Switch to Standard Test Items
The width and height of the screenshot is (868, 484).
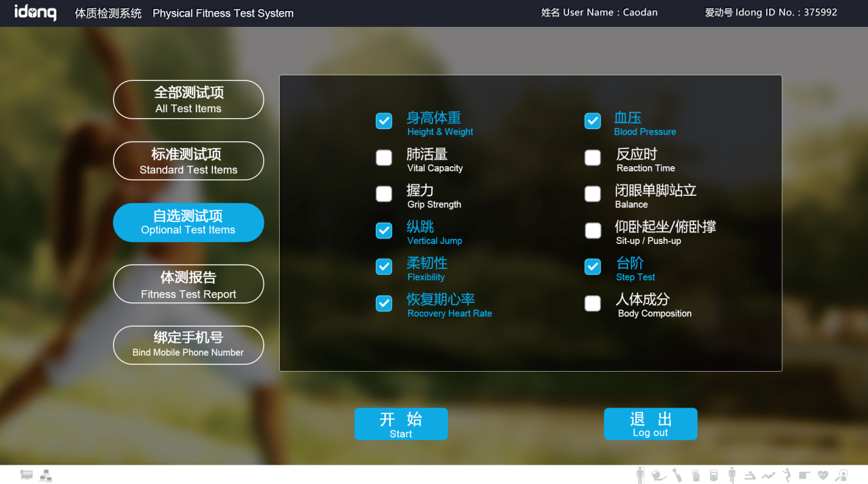(x=188, y=161)
